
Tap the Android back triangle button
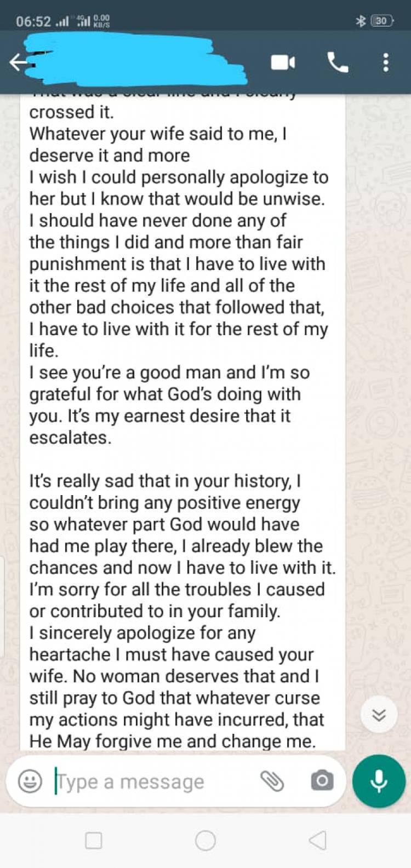tap(317, 841)
